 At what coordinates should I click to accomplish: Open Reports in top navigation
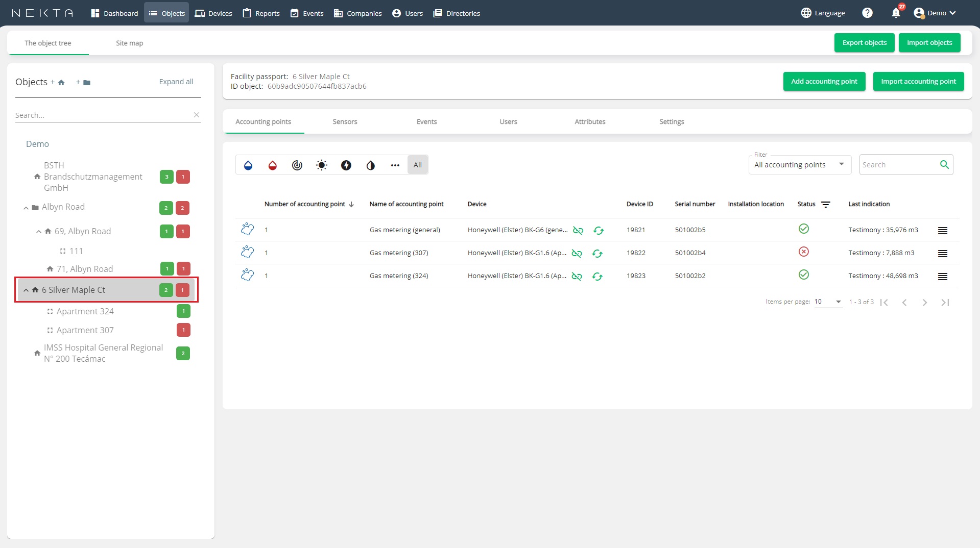pyautogui.click(x=261, y=13)
